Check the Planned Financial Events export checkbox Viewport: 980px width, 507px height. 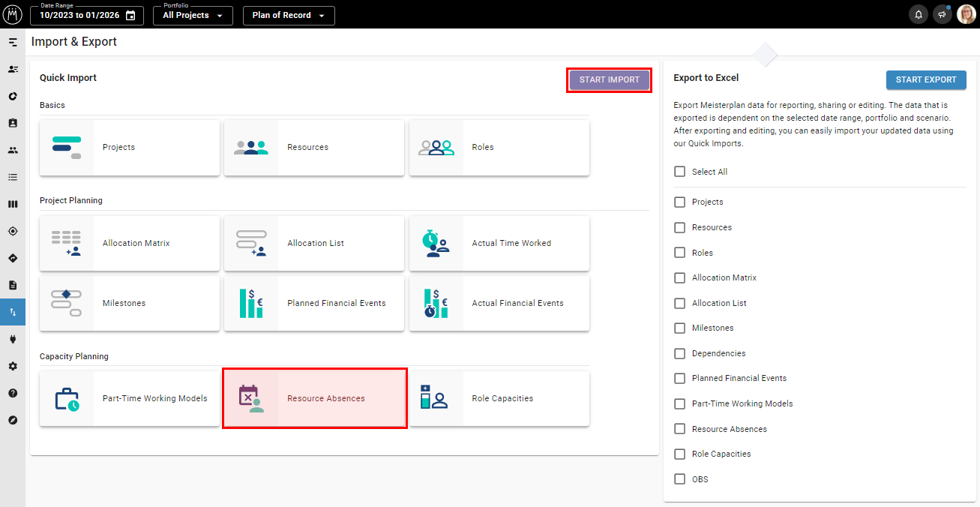coord(680,378)
